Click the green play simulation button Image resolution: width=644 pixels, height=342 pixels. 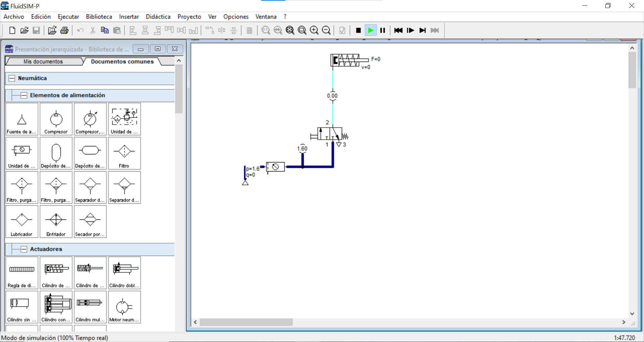(371, 30)
